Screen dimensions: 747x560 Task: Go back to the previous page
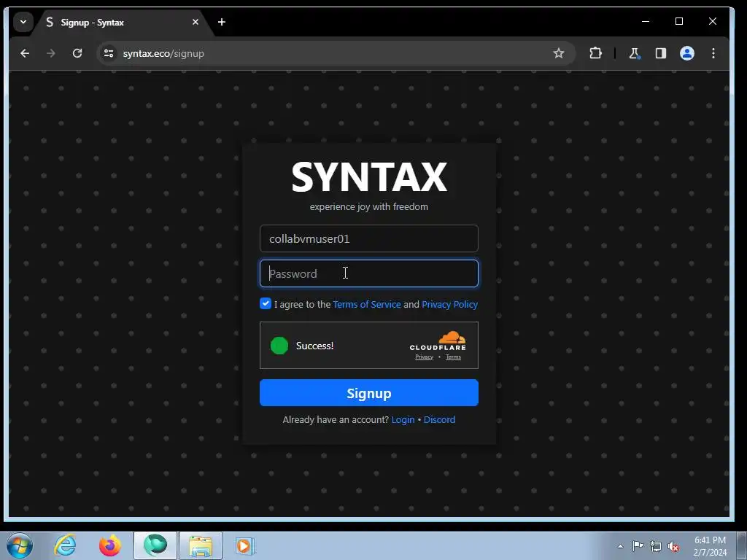tap(25, 53)
